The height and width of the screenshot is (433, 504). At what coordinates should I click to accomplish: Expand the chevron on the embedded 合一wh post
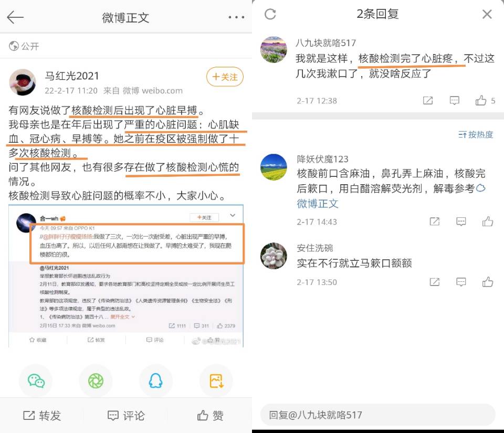[x=233, y=216]
